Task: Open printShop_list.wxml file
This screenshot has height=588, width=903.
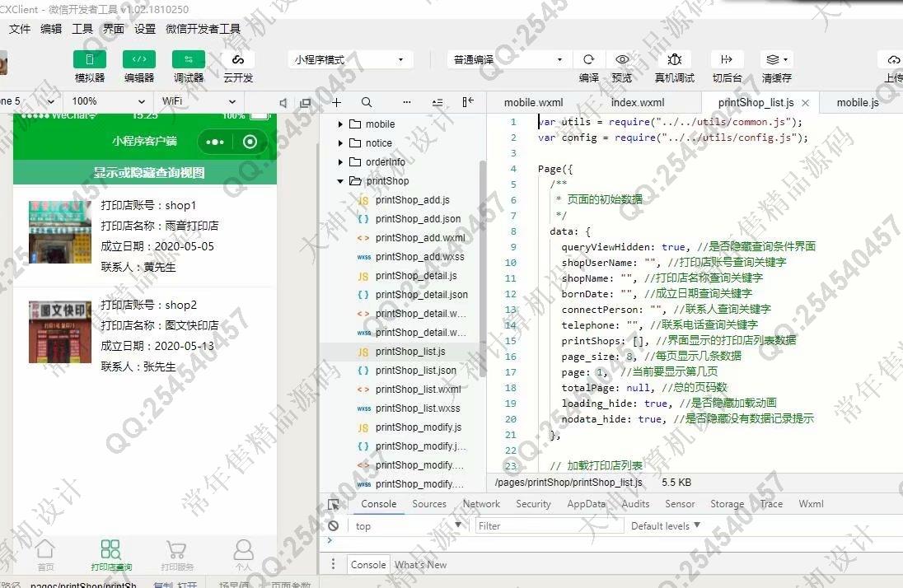Action: click(418, 390)
